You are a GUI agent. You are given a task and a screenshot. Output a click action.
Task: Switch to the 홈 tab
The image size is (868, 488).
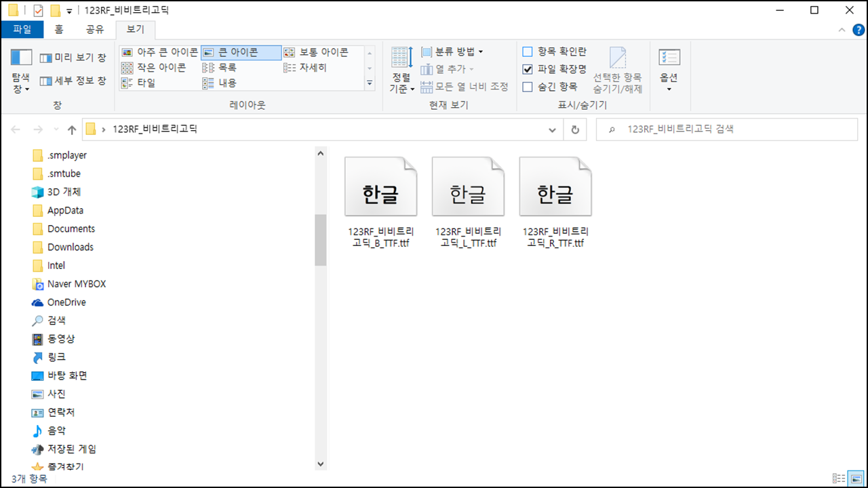pos(59,29)
